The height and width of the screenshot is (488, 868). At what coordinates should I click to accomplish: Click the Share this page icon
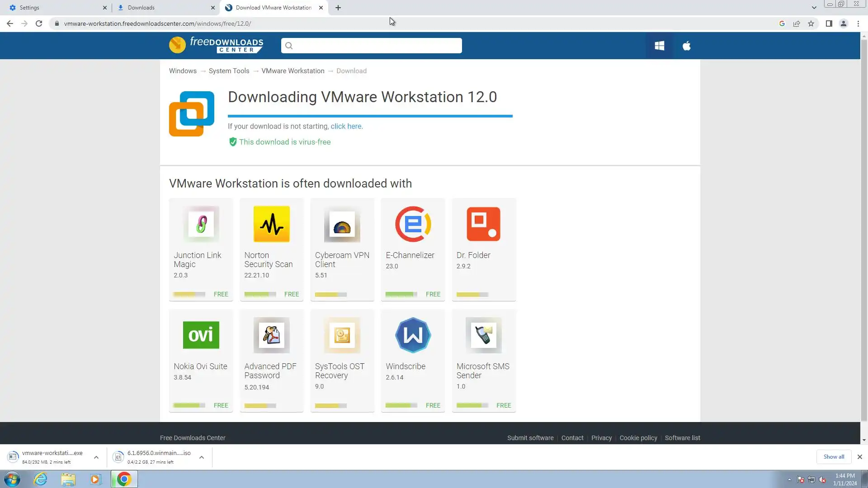pyautogui.click(x=797, y=23)
